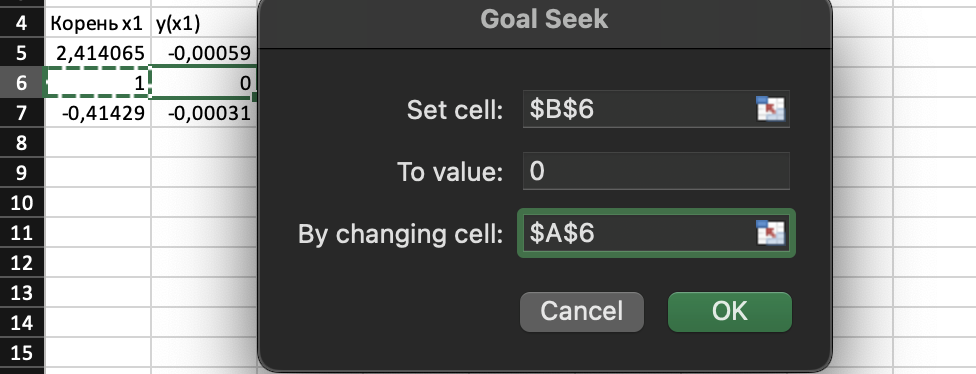Select cell containing -0,41429
The image size is (976, 374).
click(x=98, y=113)
